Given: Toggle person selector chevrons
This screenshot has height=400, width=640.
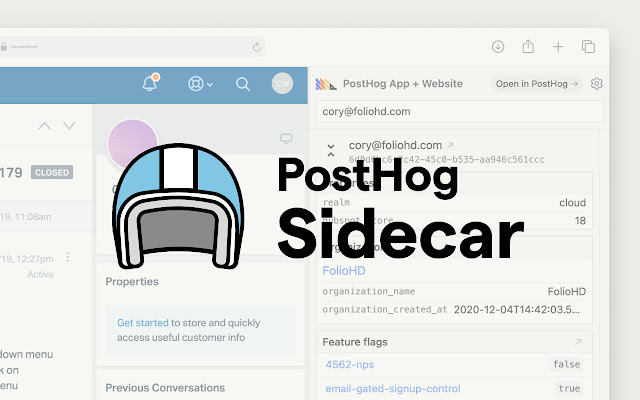Looking at the screenshot, I should click(331, 150).
